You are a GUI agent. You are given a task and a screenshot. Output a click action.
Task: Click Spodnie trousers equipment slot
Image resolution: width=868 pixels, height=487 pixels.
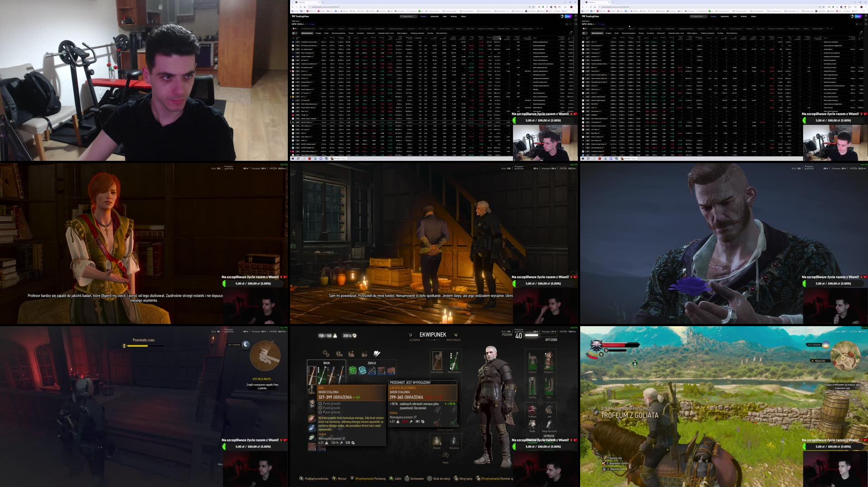click(x=532, y=386)
